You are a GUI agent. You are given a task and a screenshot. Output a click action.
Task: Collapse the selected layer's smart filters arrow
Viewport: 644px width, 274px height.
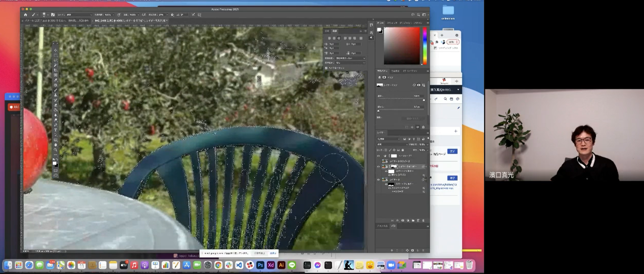[426, 167]
